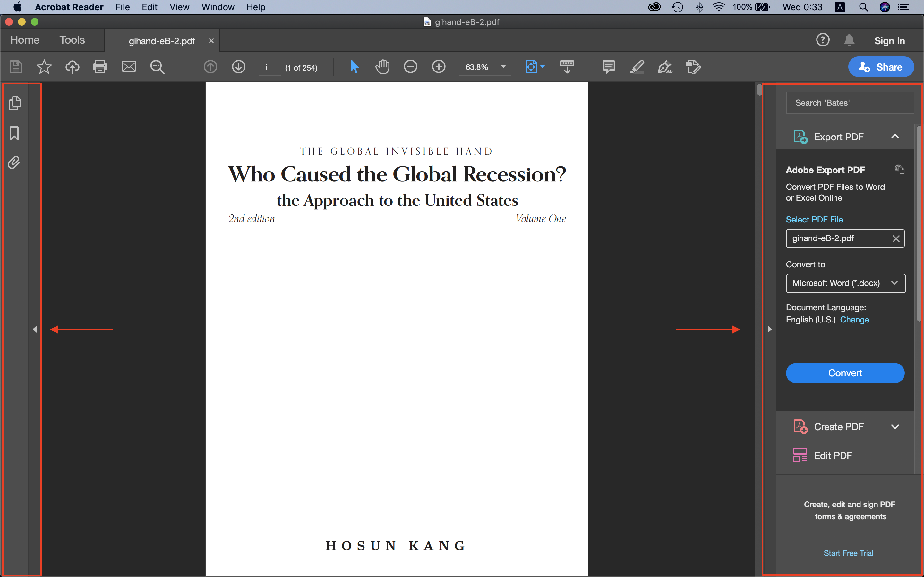Click the Zoom in icon
This screenshot has height=577, width=924.
pos(438,66)
